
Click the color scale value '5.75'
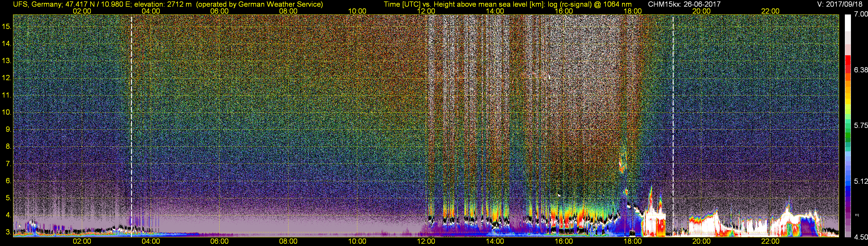click(861, 125)
